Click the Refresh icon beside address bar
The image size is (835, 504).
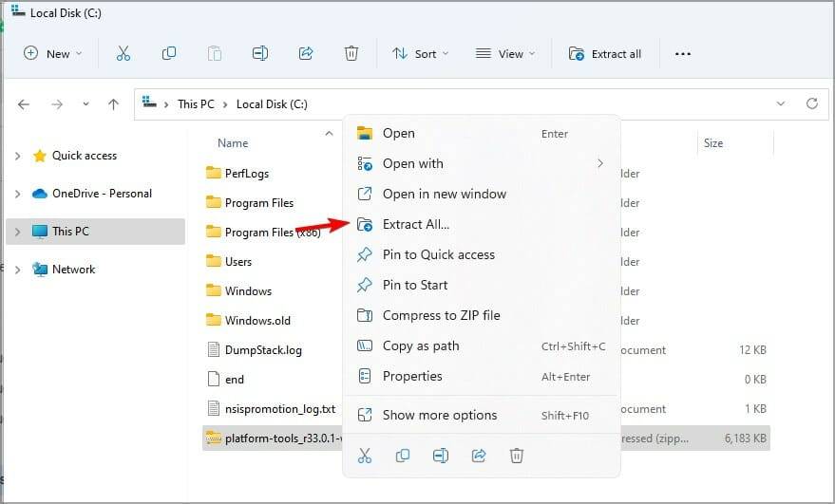click(x=811, y=103)
